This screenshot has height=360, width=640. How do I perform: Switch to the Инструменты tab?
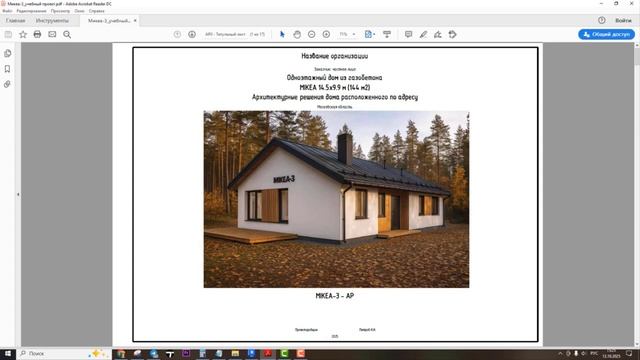click(x=52, y=20)
